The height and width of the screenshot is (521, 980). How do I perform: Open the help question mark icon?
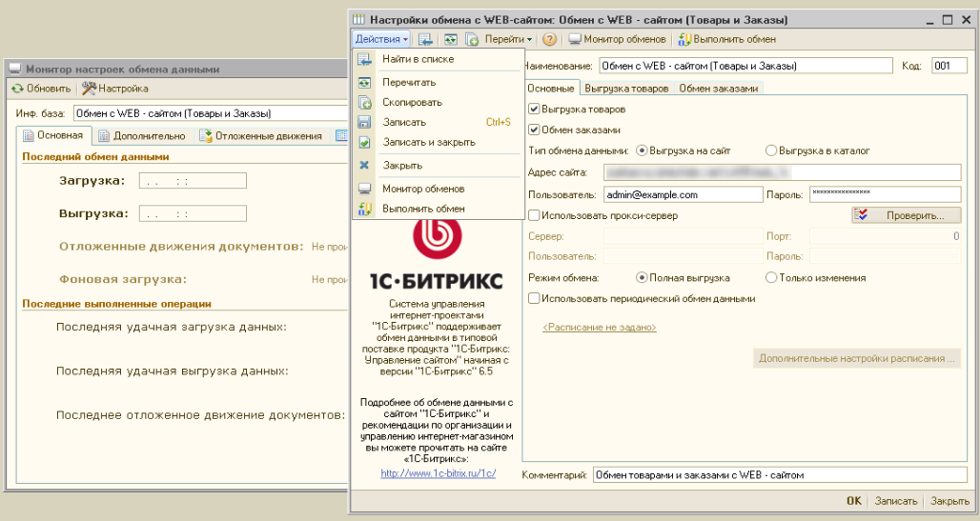(x=550, y=39)
